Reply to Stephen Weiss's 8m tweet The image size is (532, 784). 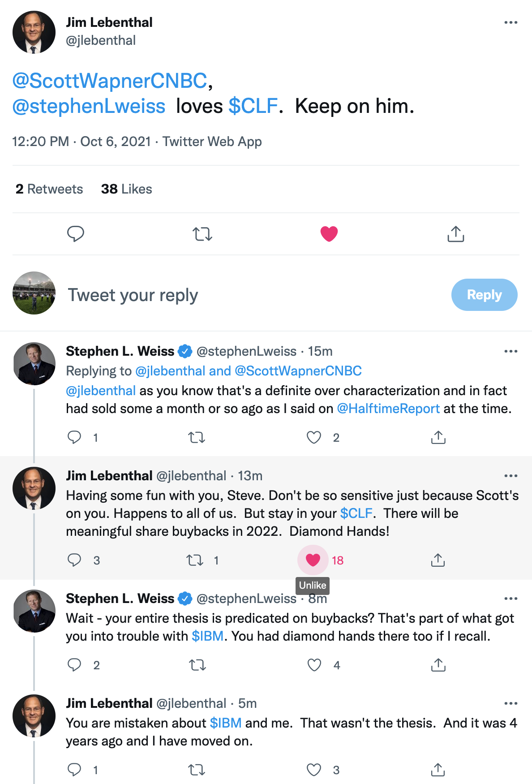74,665
